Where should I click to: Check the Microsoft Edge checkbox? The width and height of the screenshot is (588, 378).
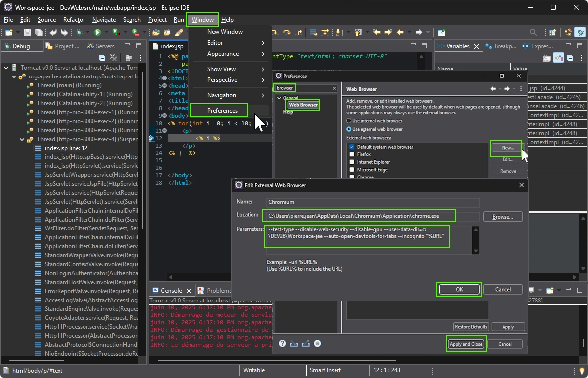click(352, 170)
